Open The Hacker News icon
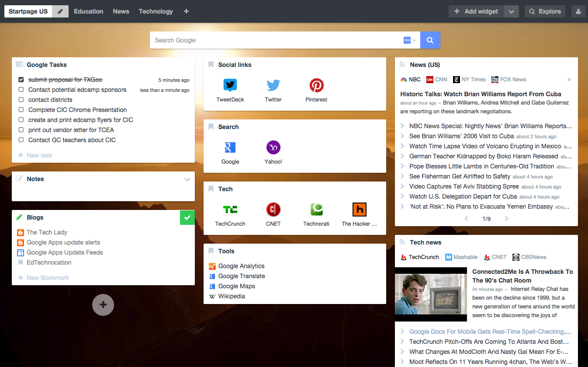 [359, 210]
